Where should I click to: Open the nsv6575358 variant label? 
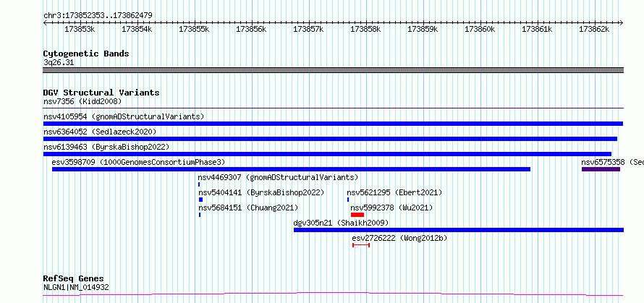click(612, 162)
